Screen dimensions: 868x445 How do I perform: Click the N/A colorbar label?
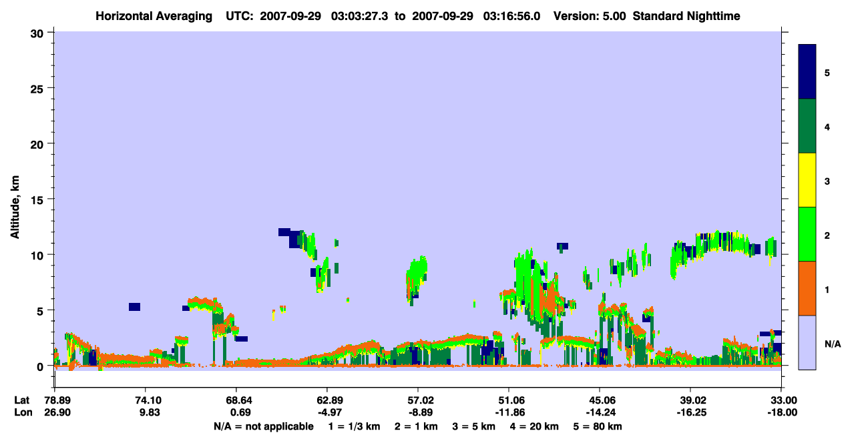pyautogui.click(x=832, y=344)
